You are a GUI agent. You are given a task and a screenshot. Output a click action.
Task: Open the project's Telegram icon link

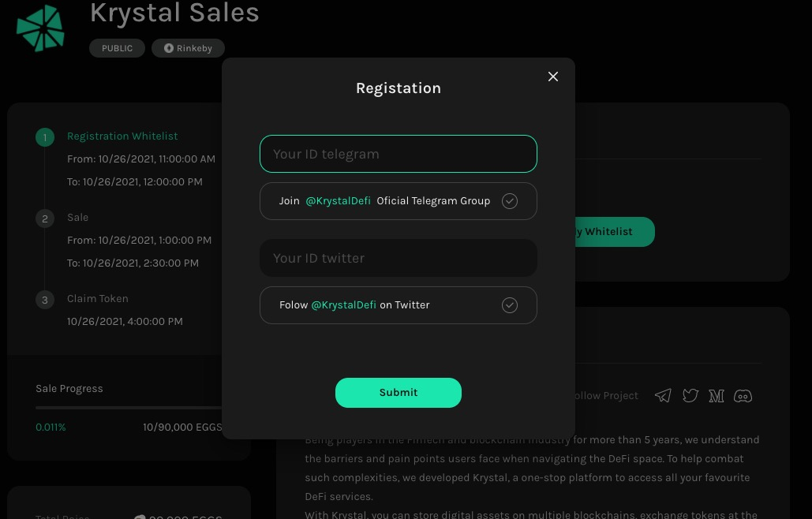pos(663,396)
